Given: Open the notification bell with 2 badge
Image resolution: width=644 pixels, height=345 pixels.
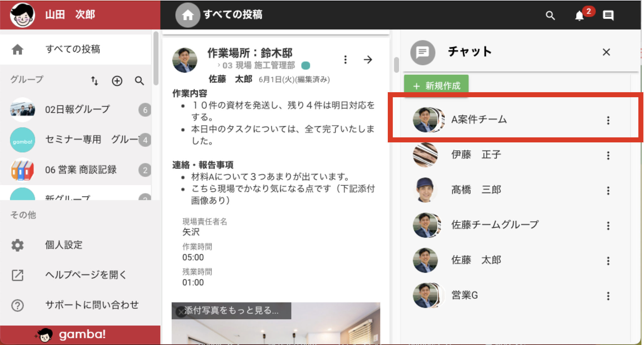Looking at the screenshot, I should 579,15.
